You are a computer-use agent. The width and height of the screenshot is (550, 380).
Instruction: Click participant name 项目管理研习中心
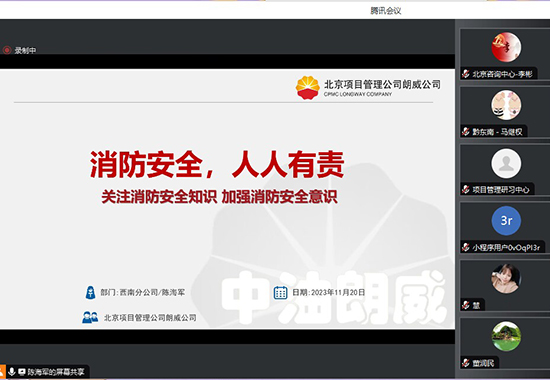(x=501, y=190)
